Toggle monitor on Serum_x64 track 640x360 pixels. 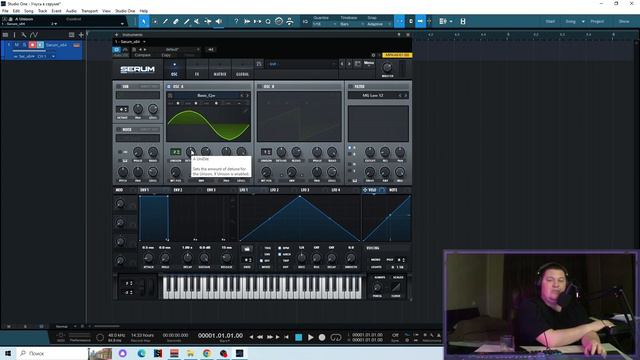pyautogui.click(x=40, y=45)
